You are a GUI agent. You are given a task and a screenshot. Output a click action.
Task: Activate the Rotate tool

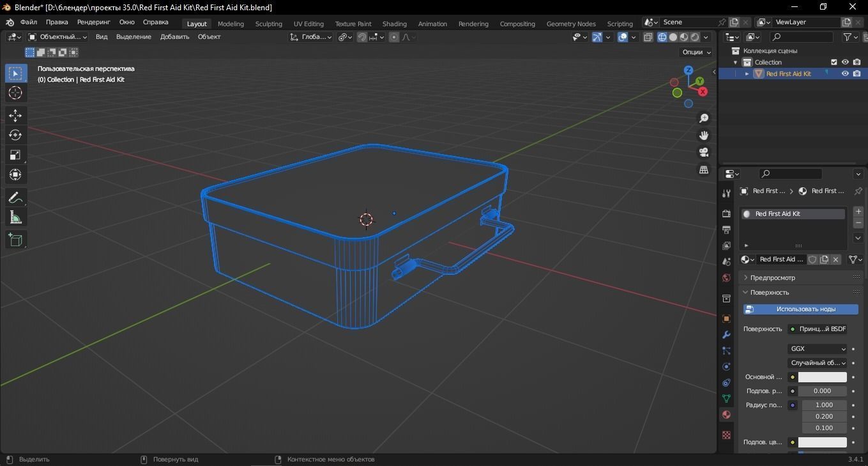click(x=15, y=136)
